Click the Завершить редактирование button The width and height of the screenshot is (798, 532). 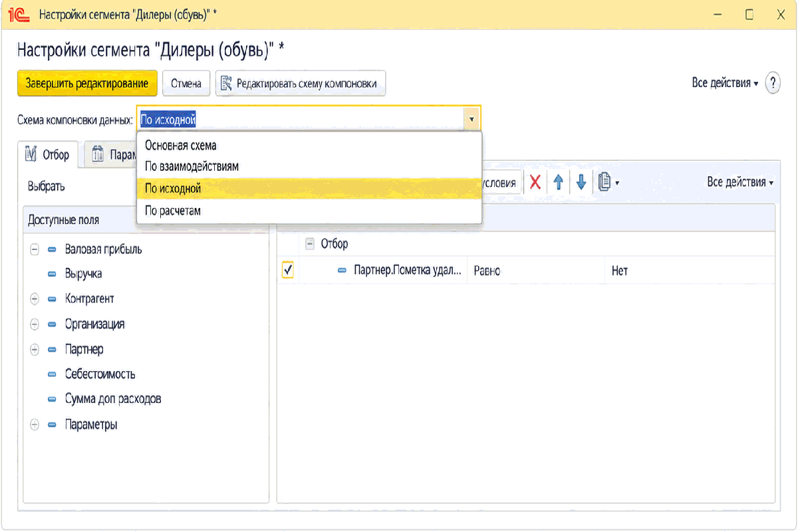click(x=87, y=84)
